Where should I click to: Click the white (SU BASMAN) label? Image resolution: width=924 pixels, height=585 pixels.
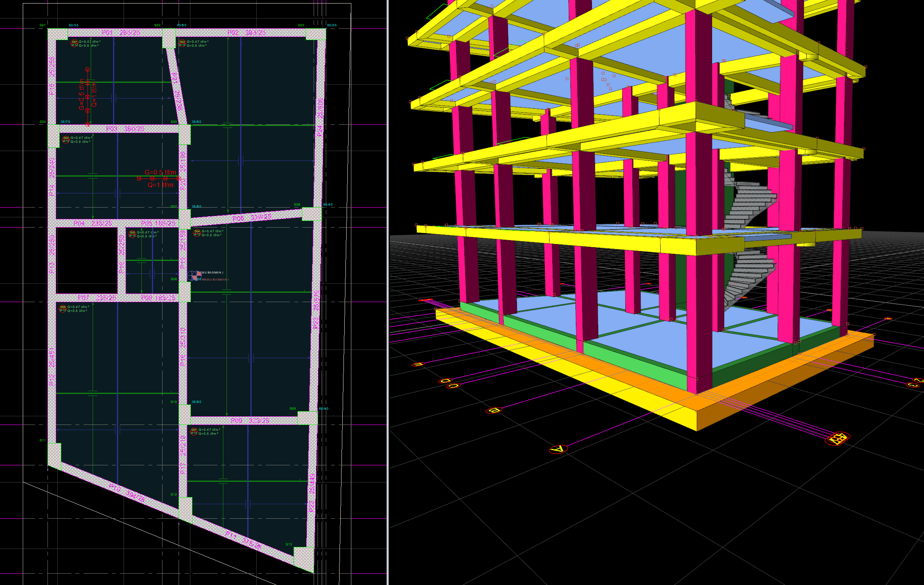click(x=212, y=272)
